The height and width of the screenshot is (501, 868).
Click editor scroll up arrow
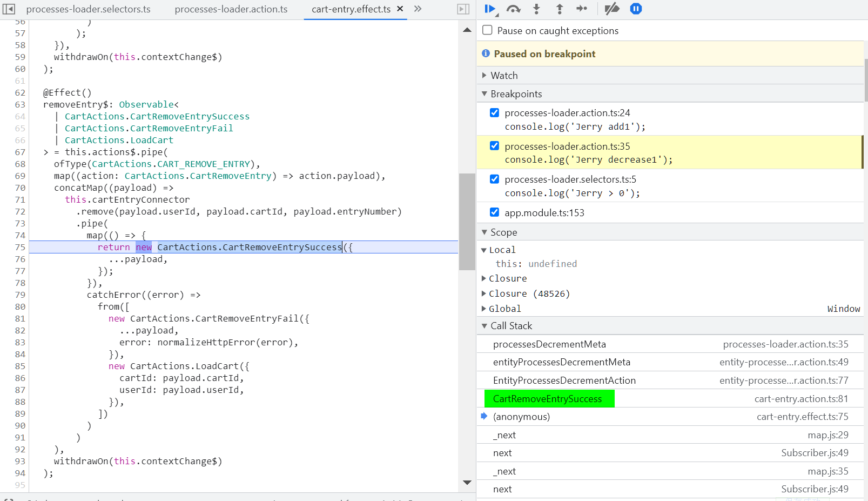coord(467,30)
